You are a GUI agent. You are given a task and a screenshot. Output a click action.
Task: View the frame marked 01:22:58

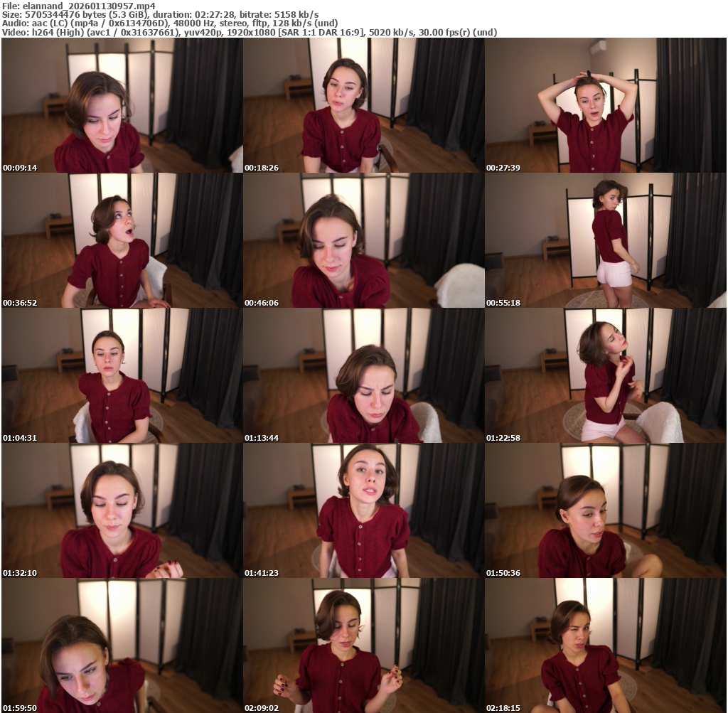606,375
